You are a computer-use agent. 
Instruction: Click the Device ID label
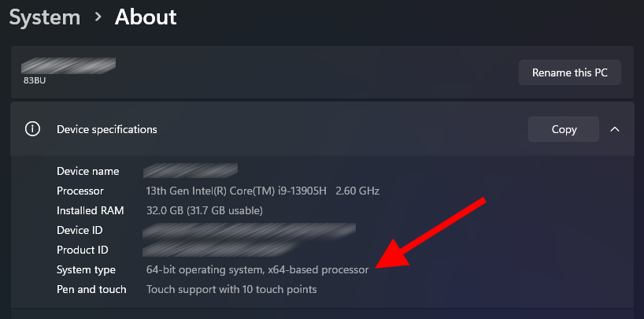pos(80,230)
